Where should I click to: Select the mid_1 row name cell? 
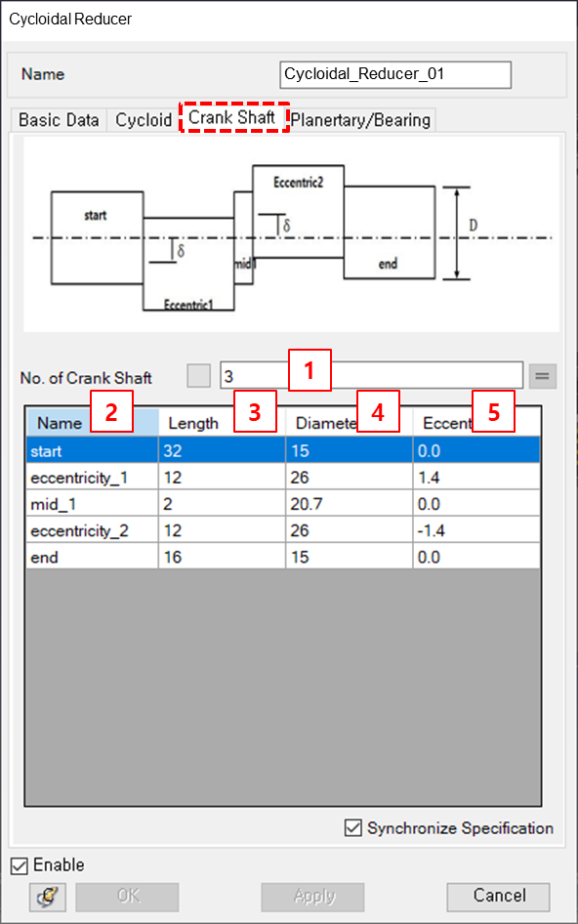93,504
